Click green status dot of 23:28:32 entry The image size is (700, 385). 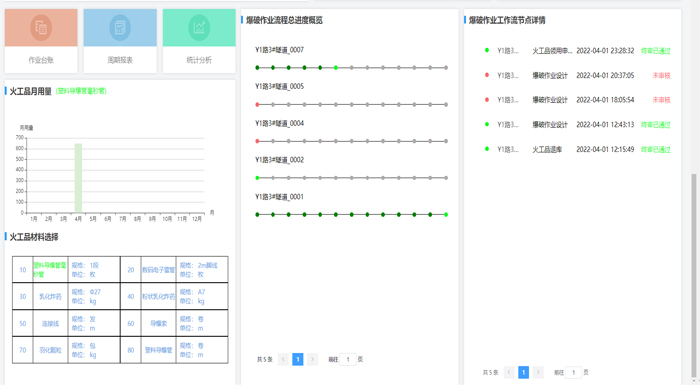[x=487, y=50]
